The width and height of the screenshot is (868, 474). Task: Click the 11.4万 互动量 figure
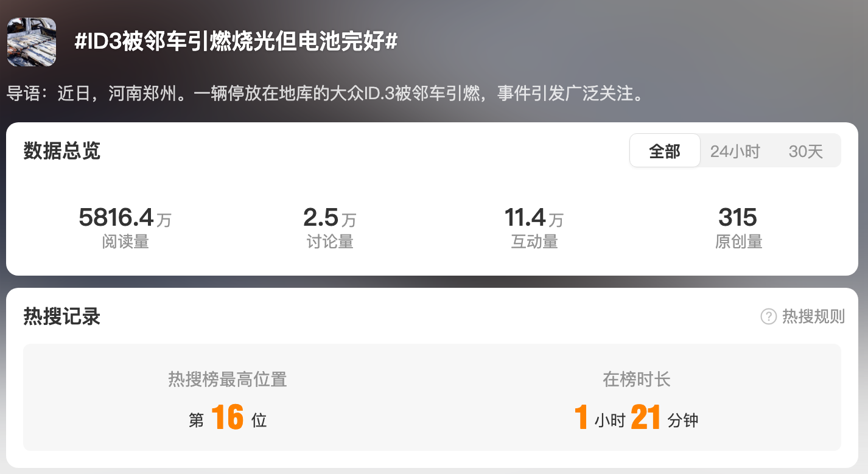(x=534, y=218)
